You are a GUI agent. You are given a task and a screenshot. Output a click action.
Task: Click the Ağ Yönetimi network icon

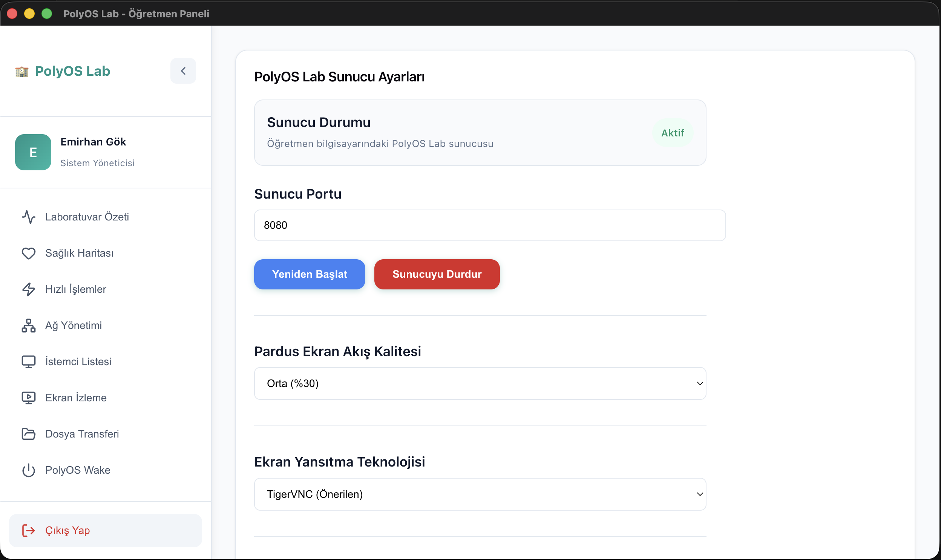29,326
